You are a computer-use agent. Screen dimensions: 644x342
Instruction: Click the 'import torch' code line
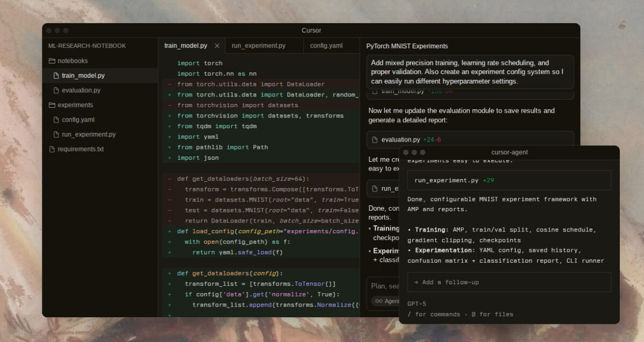pos(200,63)
